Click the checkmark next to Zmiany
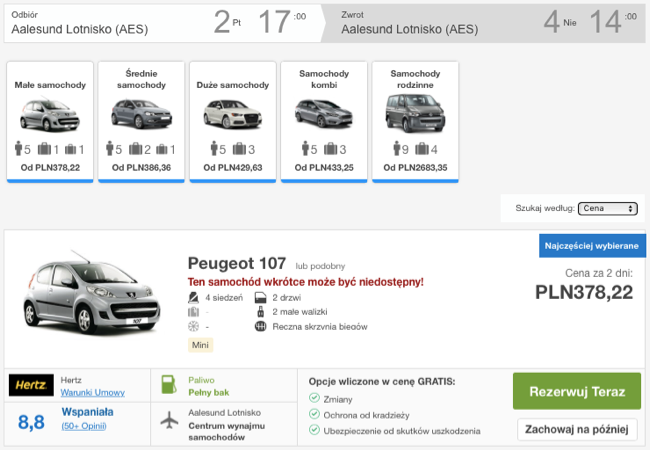This screenshot has width=650, height=450. [x=315, y=397]
